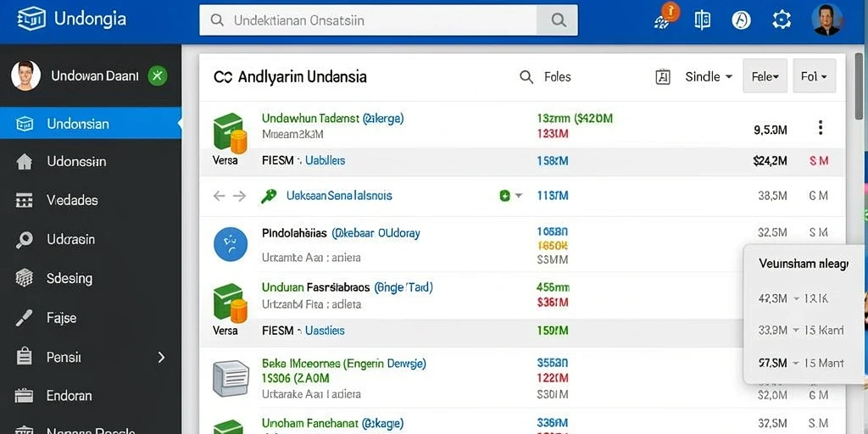Viewport: 868px width, 434px height.
Task: Click the 9,5,3M value in first row
Action: coord(771,130)
